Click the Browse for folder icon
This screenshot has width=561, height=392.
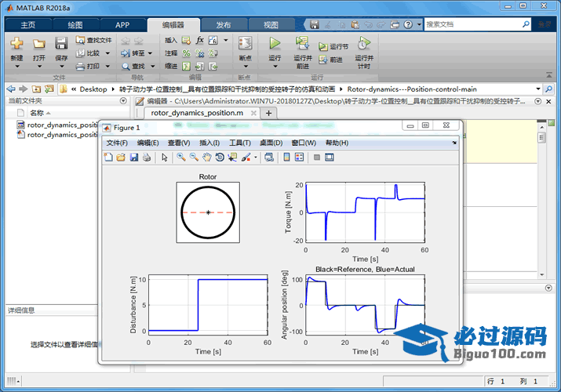point(49,89)
